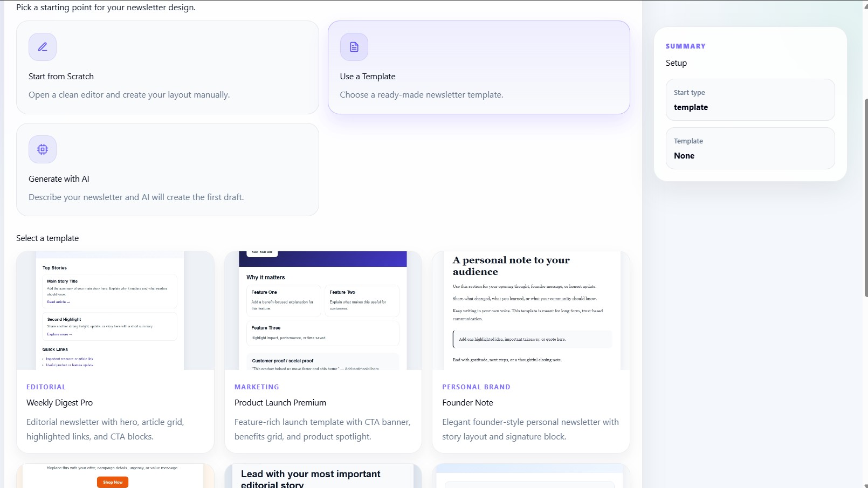Viewport: 868px width, 488px height.
Task: Click the Weekly Digest Pro title
Action: coord(59,403)
